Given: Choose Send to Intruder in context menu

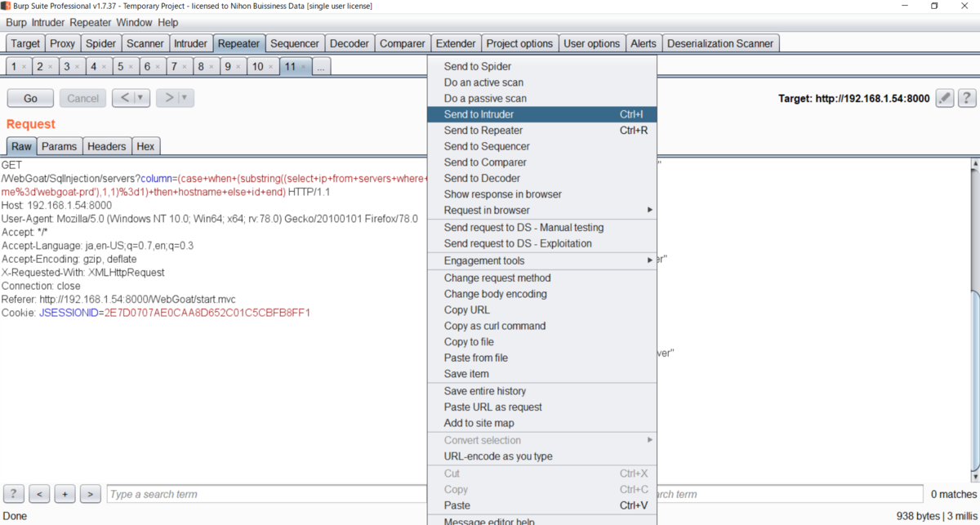Looking at the screenshot, I should pyautogui.click(x=541, y=114).
